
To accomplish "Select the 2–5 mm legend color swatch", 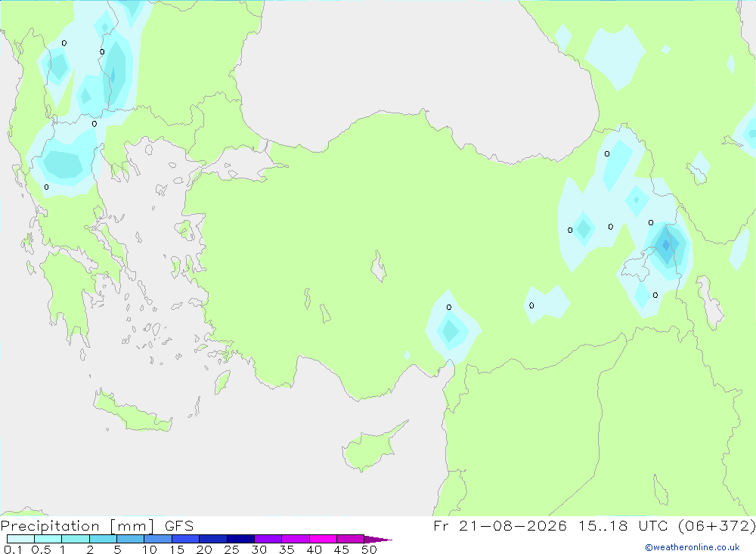I will coord(103,539).
